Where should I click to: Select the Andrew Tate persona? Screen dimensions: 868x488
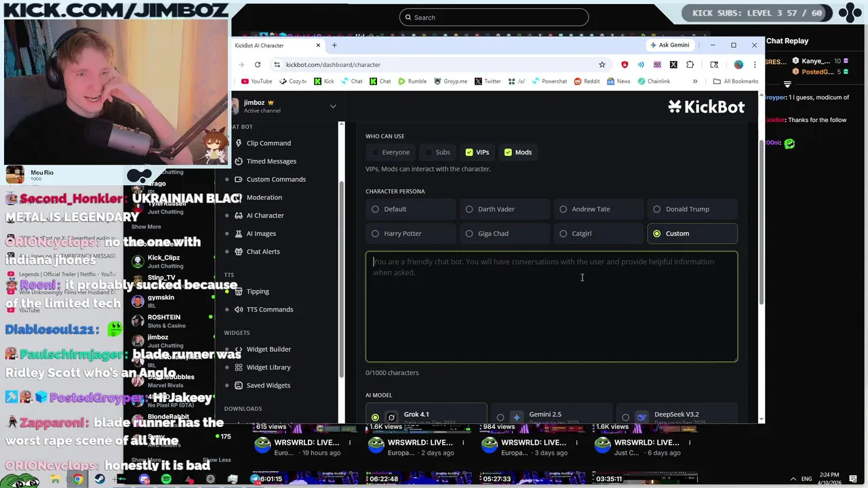tap(599, 209)
